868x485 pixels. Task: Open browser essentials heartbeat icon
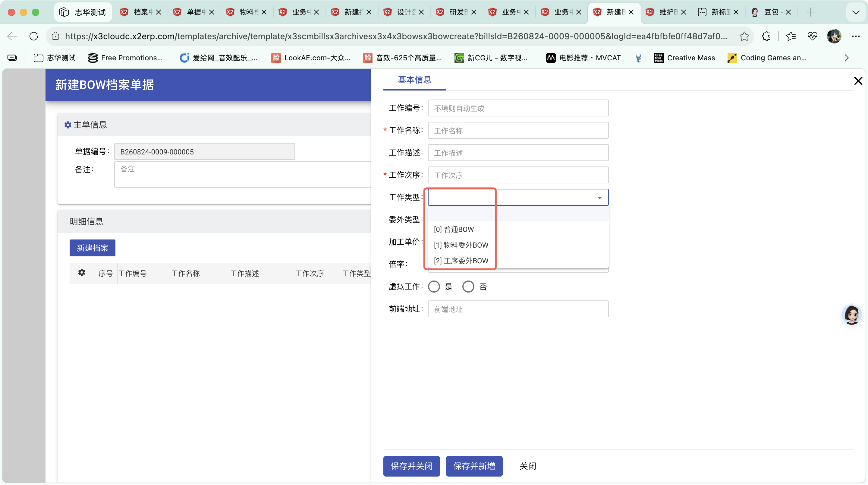[813, 36]
